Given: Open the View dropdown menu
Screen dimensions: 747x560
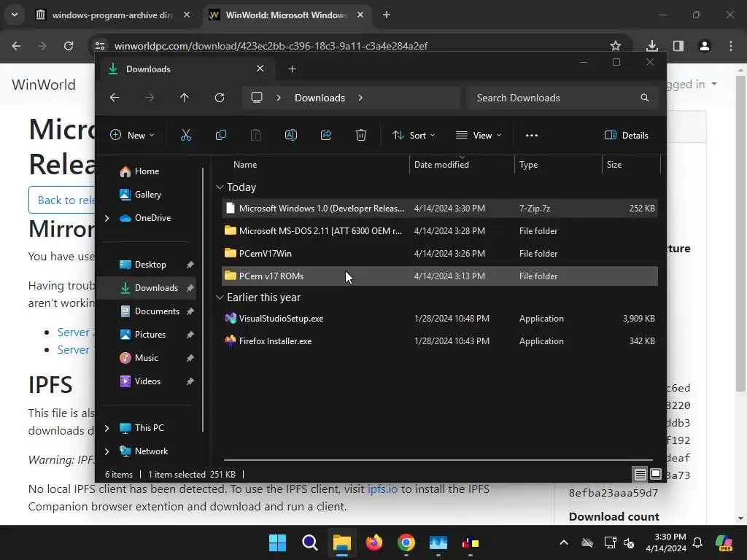Looking at the screenshot, I should pyautogui.click(x=479, y=135).
